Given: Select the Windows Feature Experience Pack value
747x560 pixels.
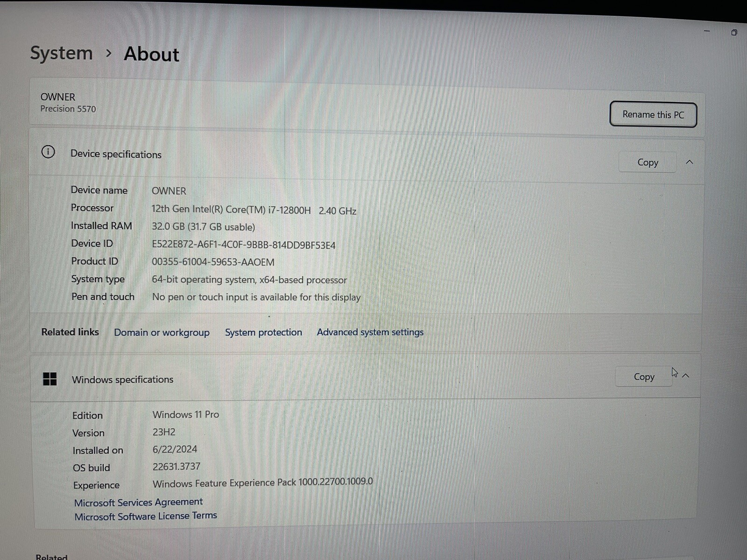Looking at the screenshot, I should (263, 483).
